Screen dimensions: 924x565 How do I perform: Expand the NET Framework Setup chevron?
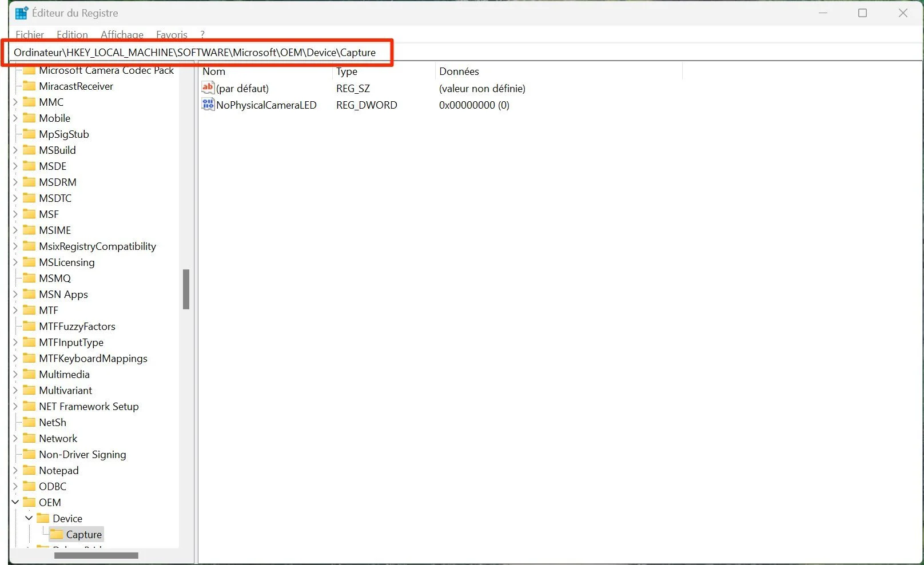coord(15,406)
